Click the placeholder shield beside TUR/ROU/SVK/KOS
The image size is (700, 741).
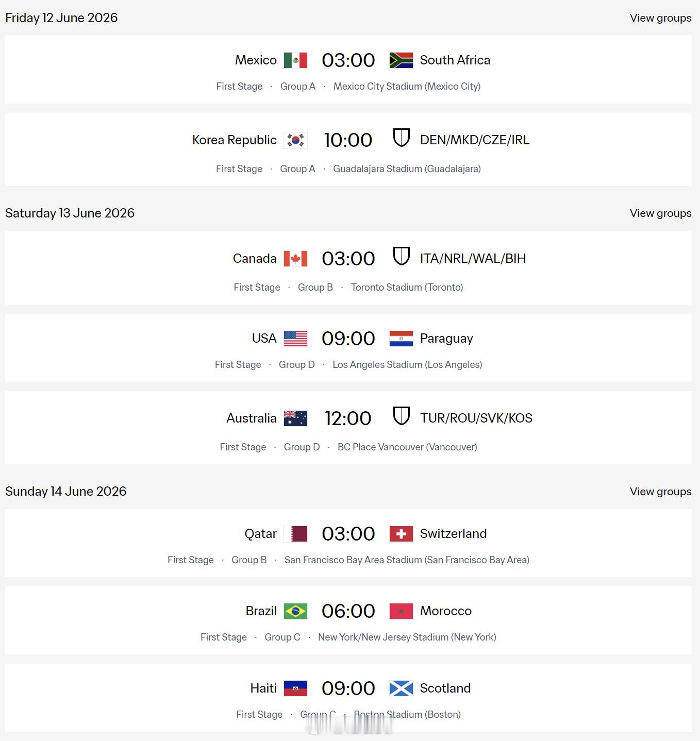pos(401,416)
